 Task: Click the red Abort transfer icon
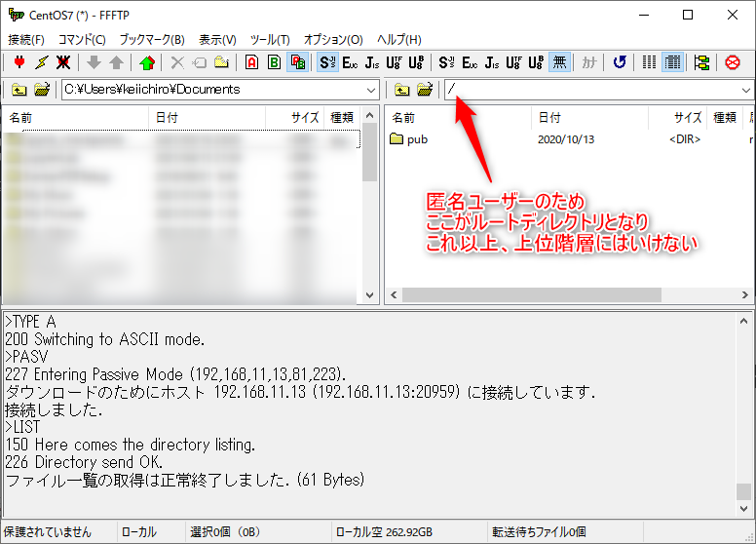coord(734,62)
